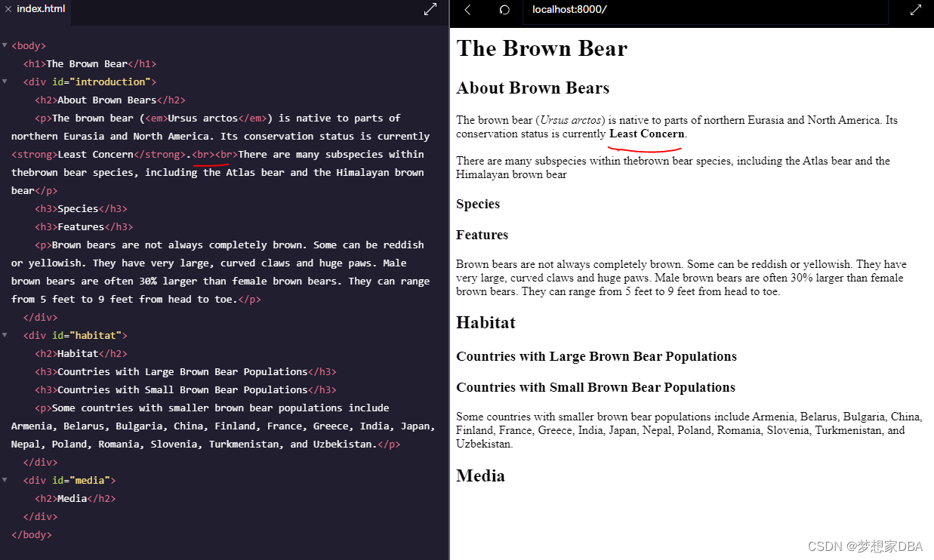Image resolution: width=934 pixels, height=560 pixels.
Task: Click the h3 Features code line
Action: point(84,227)
